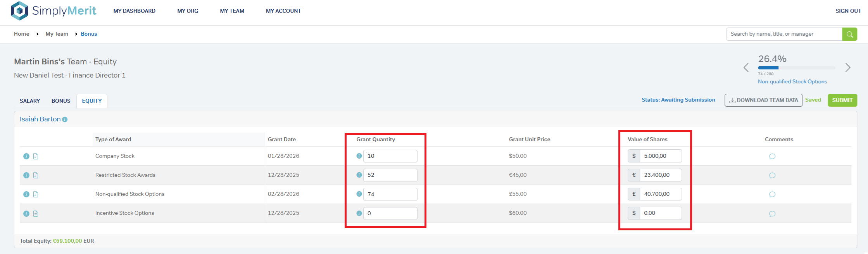
Task: Click info icon beside Isaiah Barton name
Action: [65, 119]
